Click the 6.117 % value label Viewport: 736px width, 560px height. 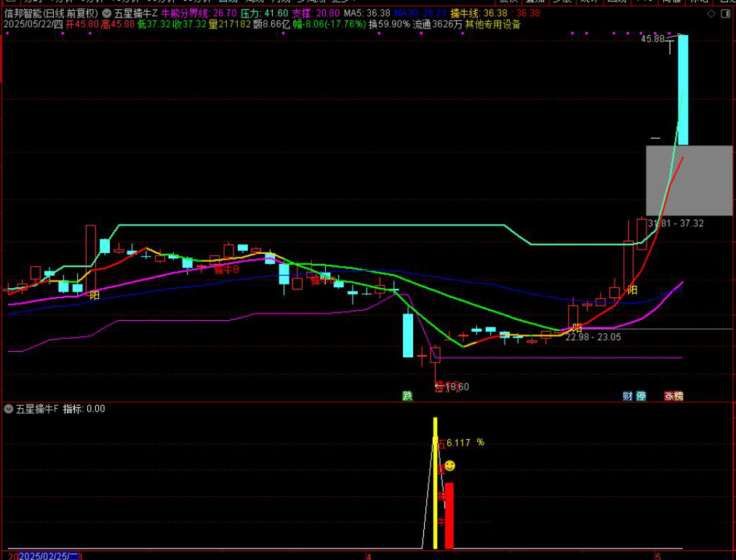[465, 442]
